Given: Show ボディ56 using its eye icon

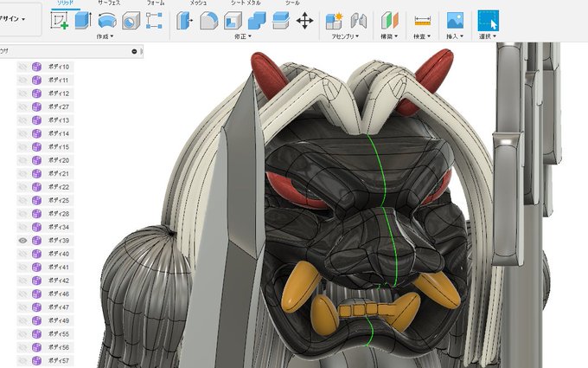Looking at the screenshot, I should 22,347.
